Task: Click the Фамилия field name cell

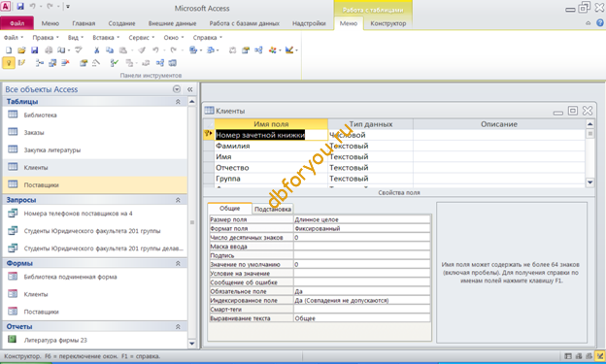Action: coord(271,146)
